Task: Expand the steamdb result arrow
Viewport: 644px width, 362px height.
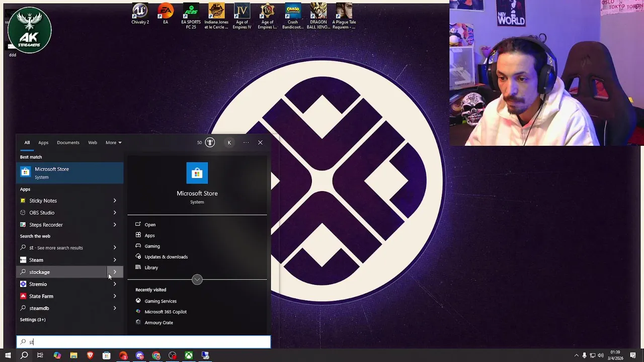Action: pyautogui.click(x=115, y=308)
